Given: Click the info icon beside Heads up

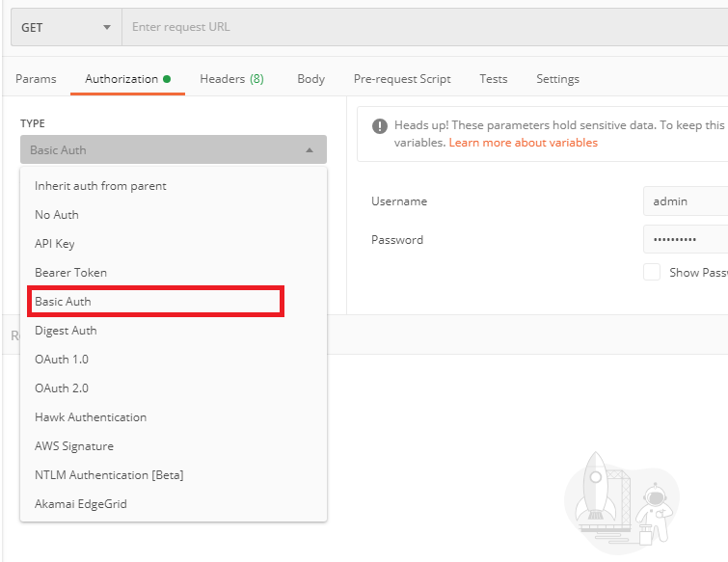Looking at the screenshot, I should 378,126.
